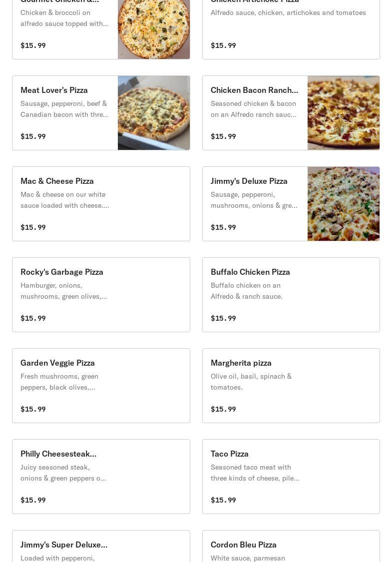This screenshot has height=562, width=392.
Task: Choose the Taco Pizza item
Action: (291, 477)
